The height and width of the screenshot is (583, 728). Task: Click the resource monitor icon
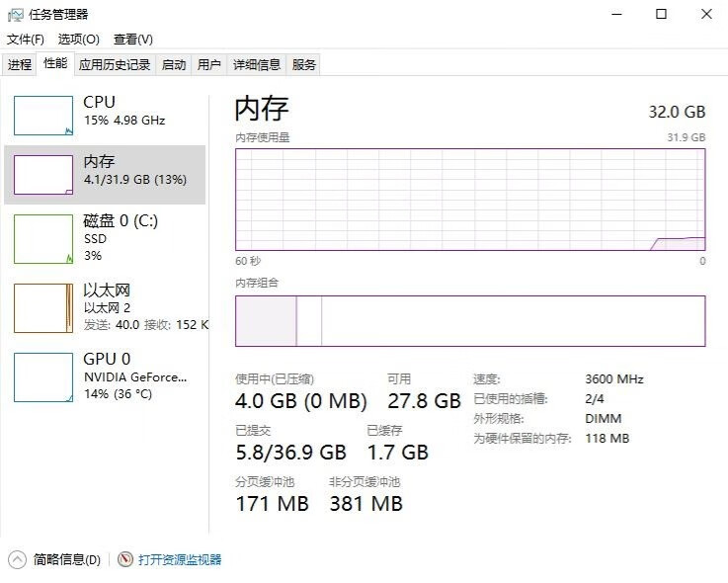point(125,559)
